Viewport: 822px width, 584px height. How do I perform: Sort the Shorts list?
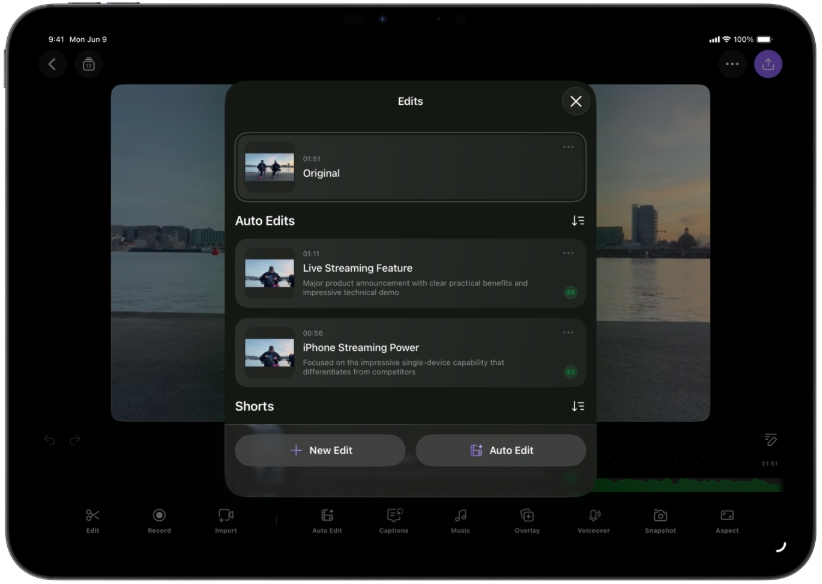click(578, 406)
